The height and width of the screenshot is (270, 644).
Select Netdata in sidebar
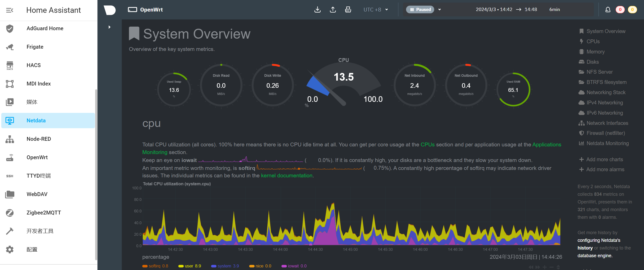48,121
